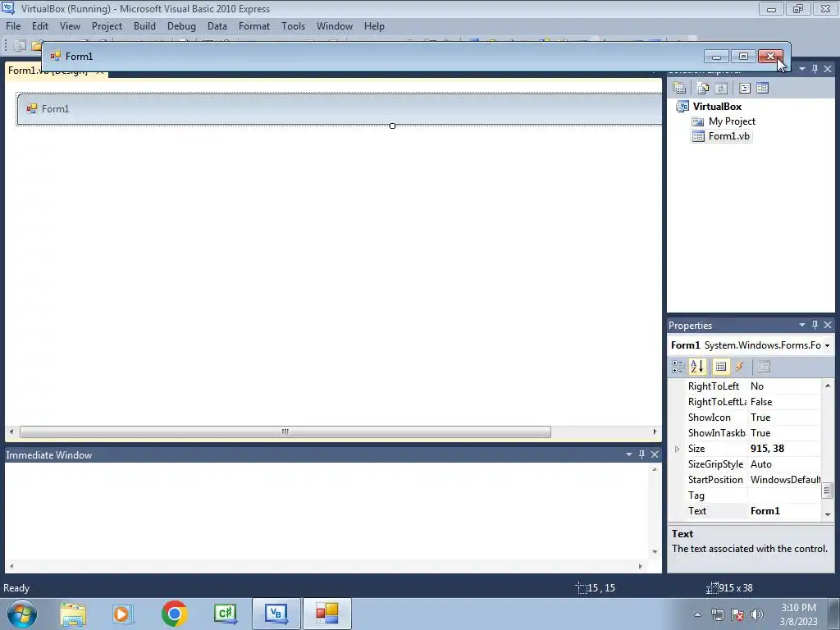Show Events with the lightning bolt icon
840x630 pixels.
(x=740, y=367)
